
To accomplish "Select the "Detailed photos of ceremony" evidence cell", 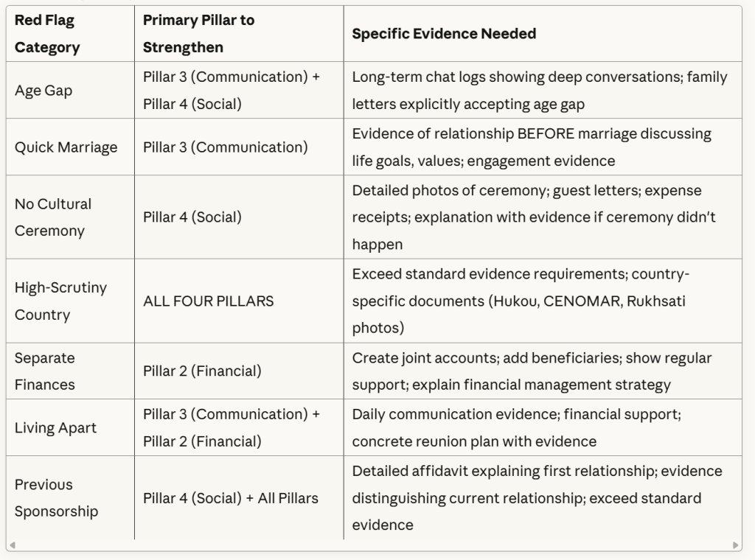I will click(534, 217).
